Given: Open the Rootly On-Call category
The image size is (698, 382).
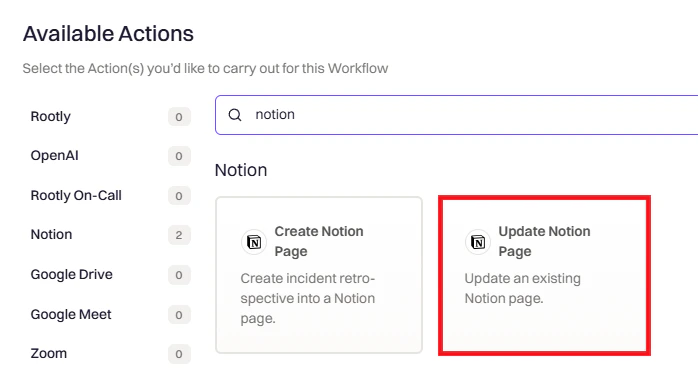Looking at the screenshot, I should [110, 195].
